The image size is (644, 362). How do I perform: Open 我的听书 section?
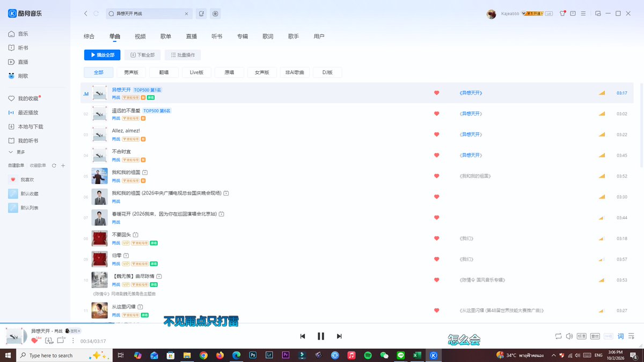(24, 141)
